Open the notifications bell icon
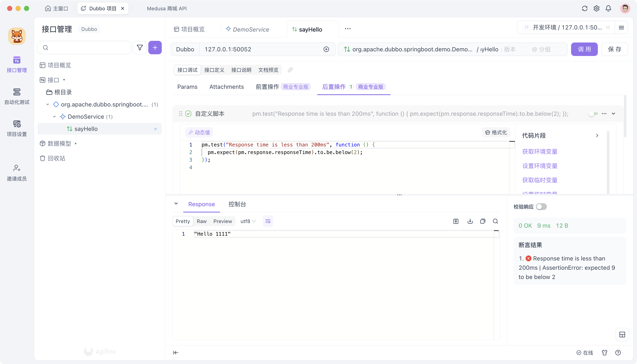 [x=608, y=8]
